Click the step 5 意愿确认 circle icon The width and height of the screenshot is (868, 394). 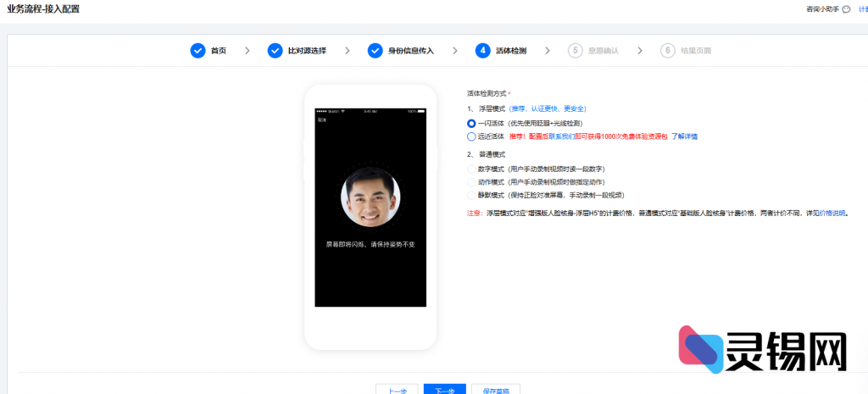(576, 51)
